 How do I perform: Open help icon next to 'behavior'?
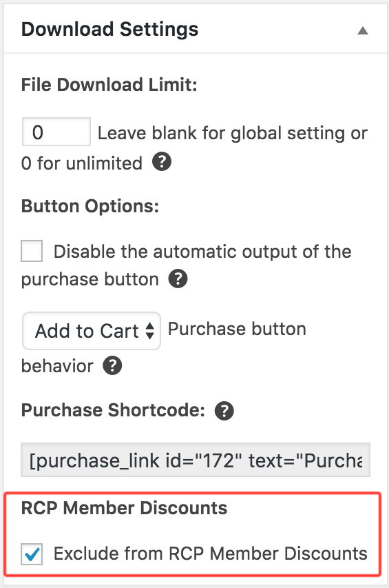tap(112, 365)
